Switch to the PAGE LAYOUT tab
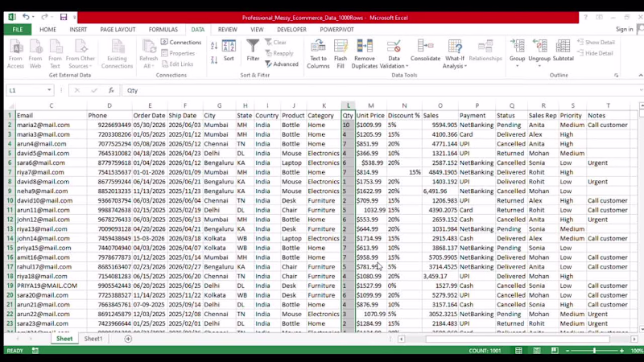644x362 pixels. (x=118, y=30)
